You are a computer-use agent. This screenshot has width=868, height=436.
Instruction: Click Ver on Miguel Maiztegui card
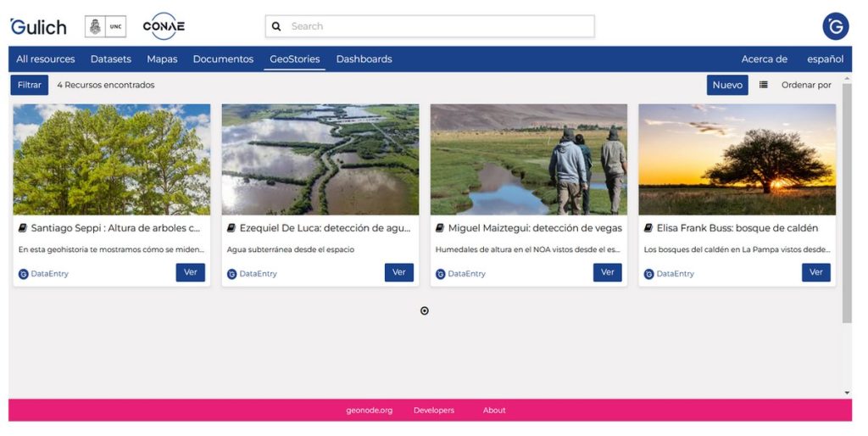(608, 272)
